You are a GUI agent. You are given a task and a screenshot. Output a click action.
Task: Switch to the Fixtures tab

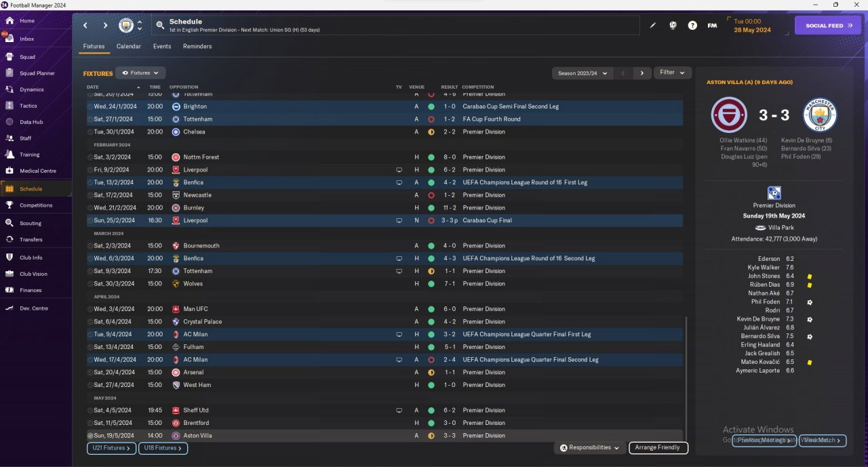(94, 47)
